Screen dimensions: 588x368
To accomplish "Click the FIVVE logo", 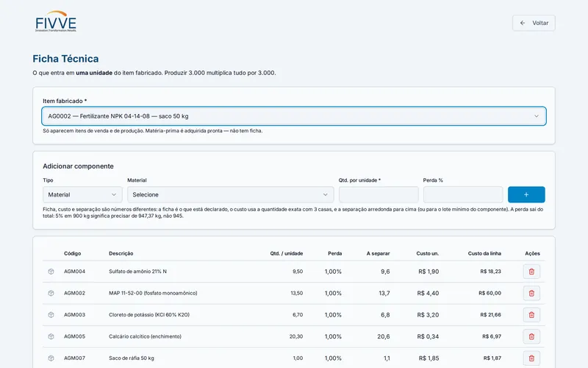I will [56, 22].
